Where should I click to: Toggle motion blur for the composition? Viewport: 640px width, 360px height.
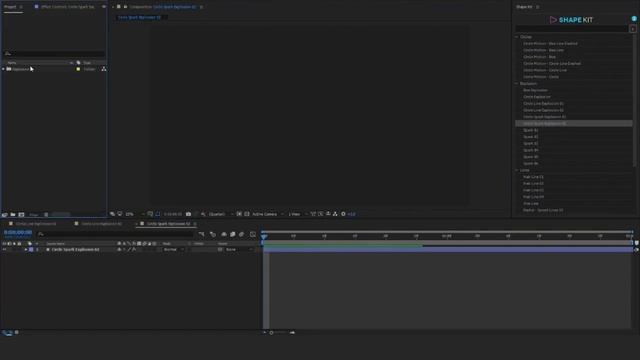pos(242,234)
